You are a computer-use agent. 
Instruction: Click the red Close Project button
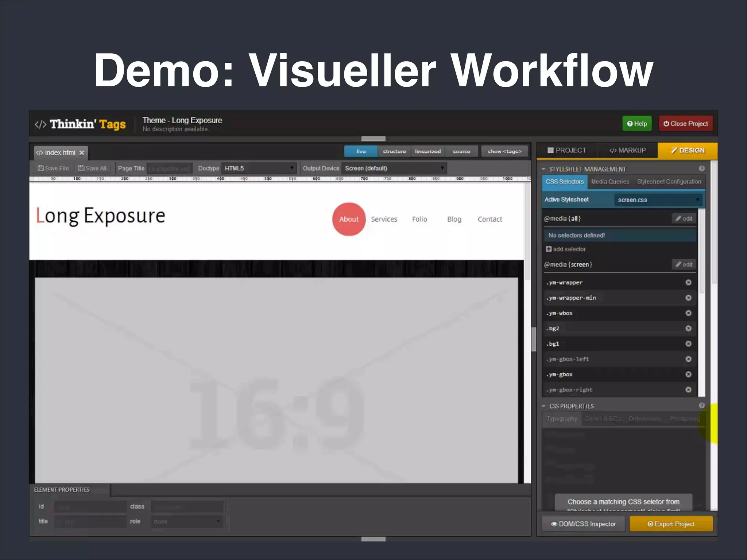pyautogui.click(x=686, y=124)
